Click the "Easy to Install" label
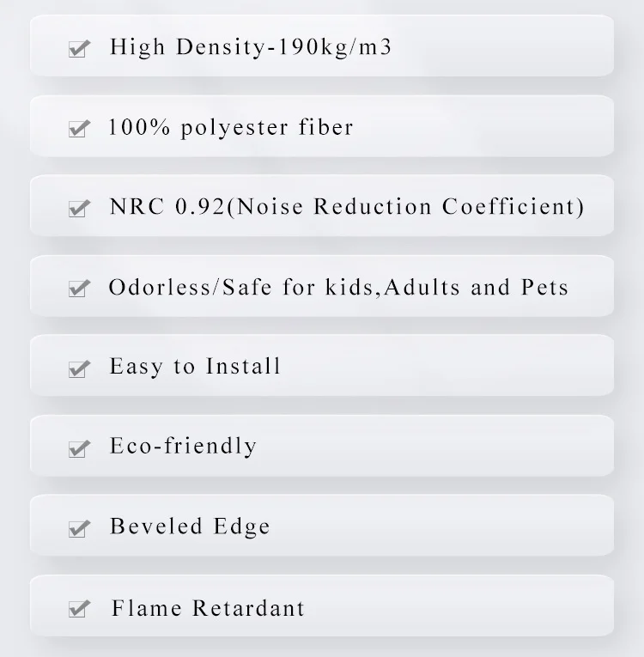 tap(195, 367)
